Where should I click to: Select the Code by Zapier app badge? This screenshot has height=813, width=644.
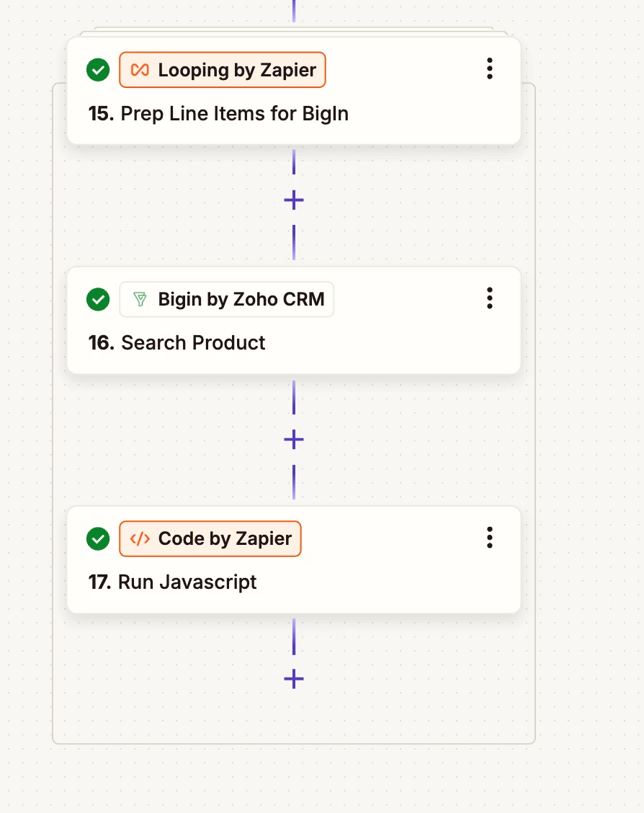click(x=210, y=538)
